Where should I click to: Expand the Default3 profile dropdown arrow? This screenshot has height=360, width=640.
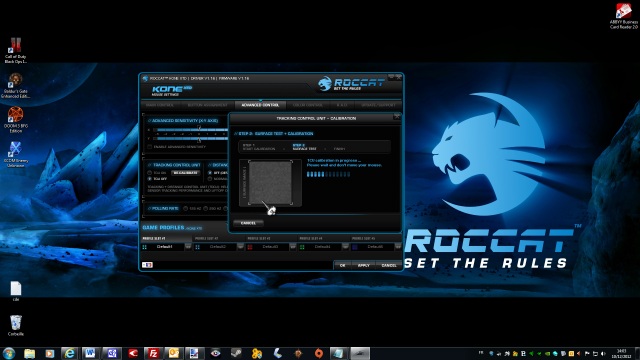pyautogui.click(x=293, y=247)
